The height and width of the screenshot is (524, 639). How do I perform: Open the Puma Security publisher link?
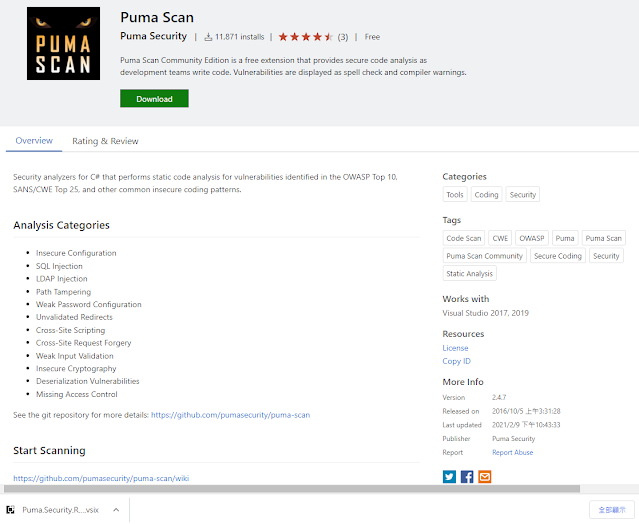(x=153, y=36)
